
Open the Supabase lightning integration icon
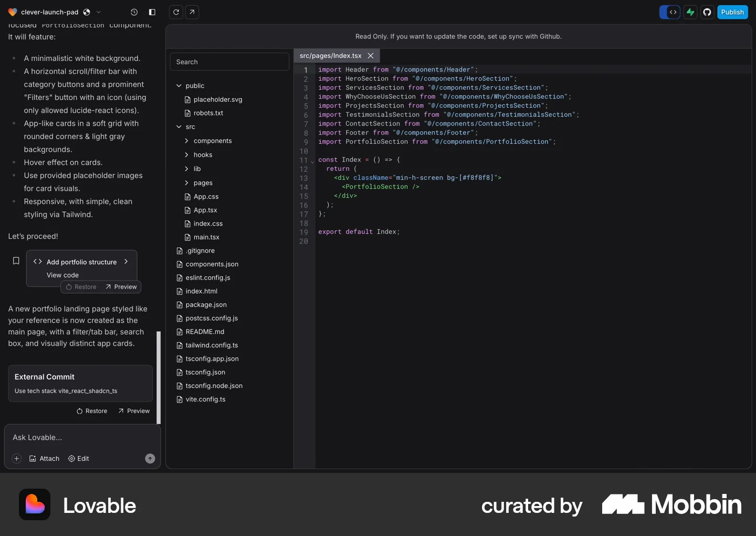coord(690,12)
